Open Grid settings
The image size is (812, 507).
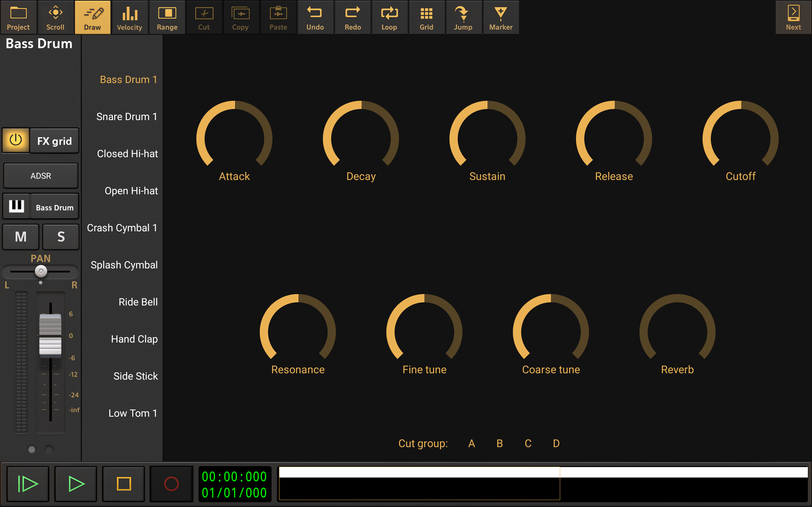coord(427,17)
